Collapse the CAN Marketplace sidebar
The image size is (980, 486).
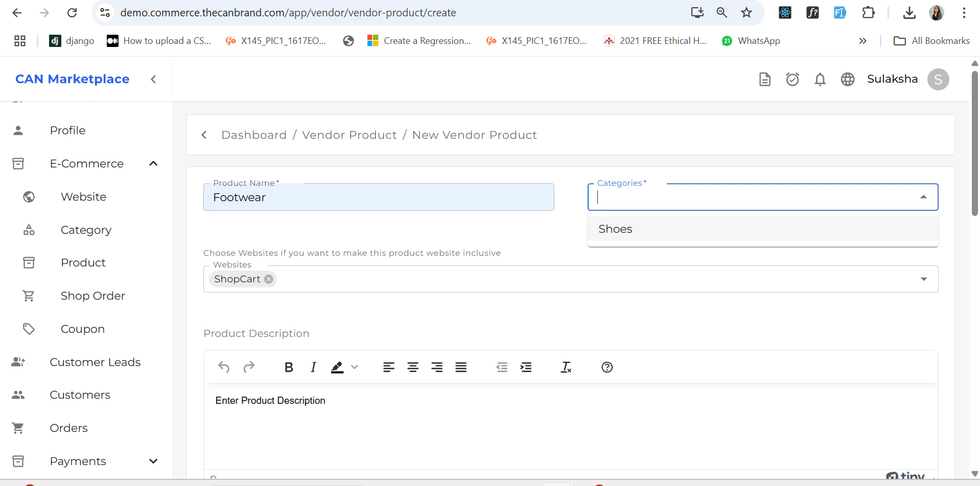coord(153,79)
